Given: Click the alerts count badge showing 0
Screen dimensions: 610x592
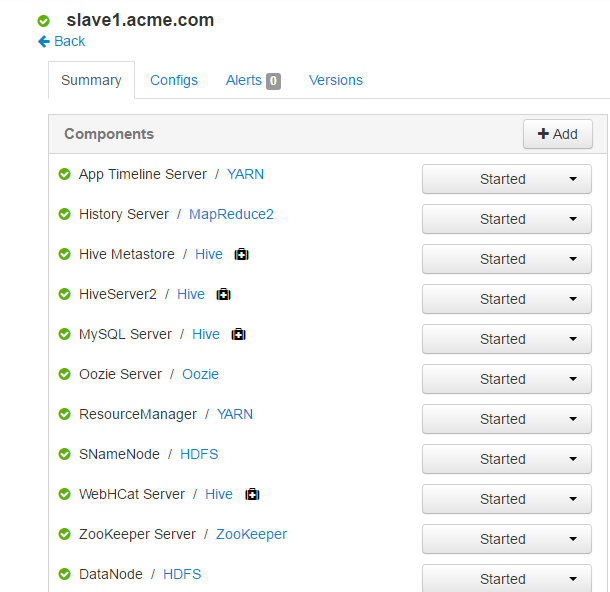Looking at the screenshot, I should 273,81.
